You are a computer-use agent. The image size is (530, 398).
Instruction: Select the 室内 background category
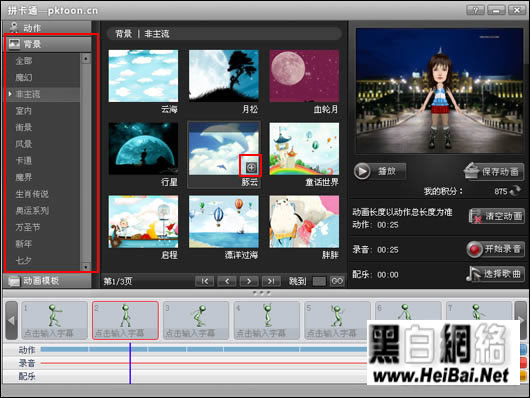24,111
